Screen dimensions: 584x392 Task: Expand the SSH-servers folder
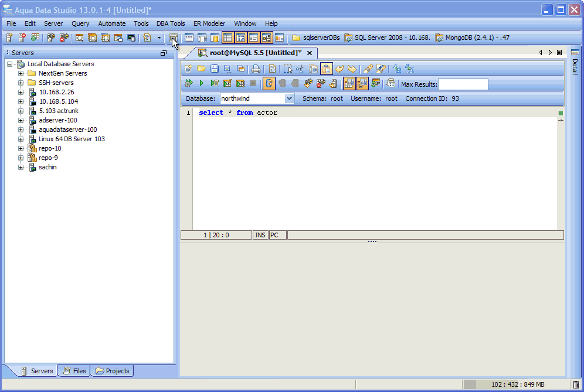(x=21, y=83)
